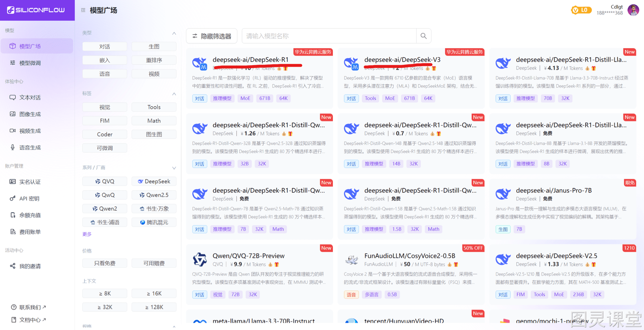Open 模型广场 in the sidebar
Viewport: 644px width, 330px height.
click(x=37, y=46)
